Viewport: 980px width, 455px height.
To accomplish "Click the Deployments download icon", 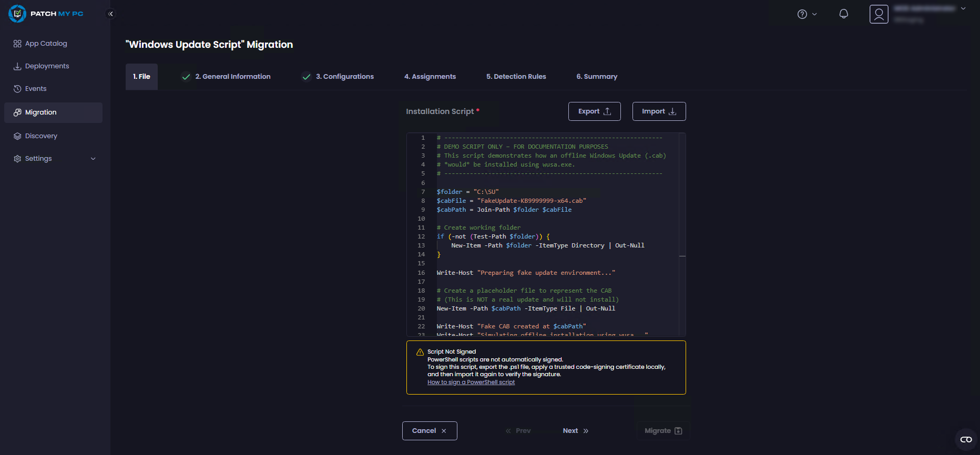I will (17, 66).
